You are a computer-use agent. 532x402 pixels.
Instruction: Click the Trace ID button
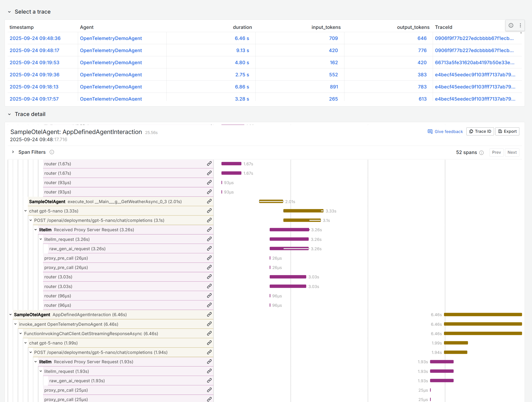[x=480, y=131]
